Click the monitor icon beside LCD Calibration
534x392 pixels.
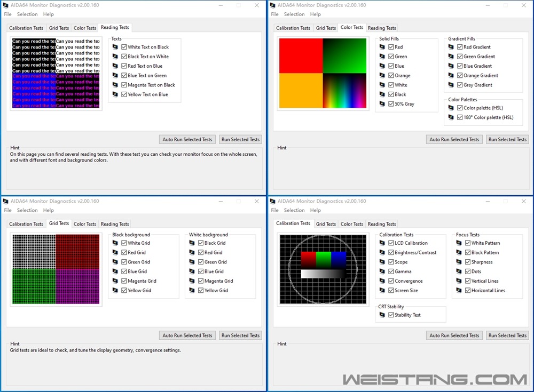[x=382, y=243]
